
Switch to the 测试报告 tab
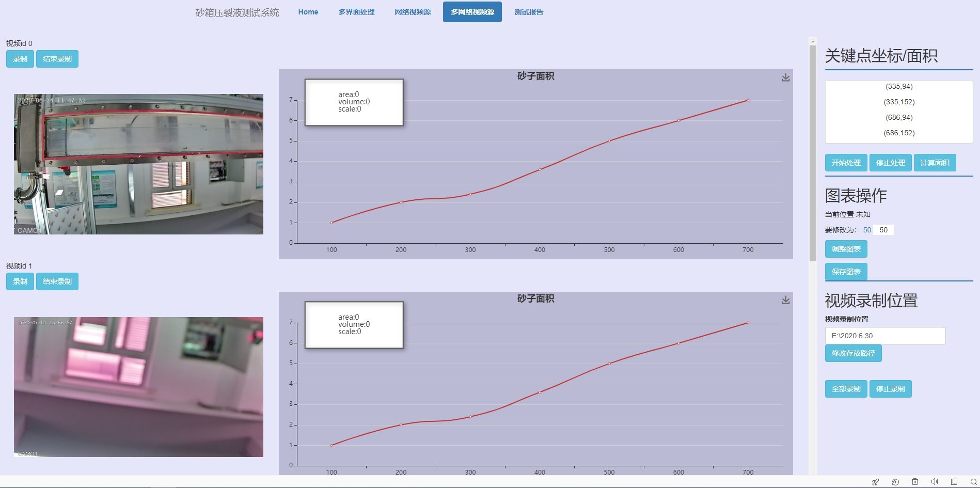tap(528, 12)
